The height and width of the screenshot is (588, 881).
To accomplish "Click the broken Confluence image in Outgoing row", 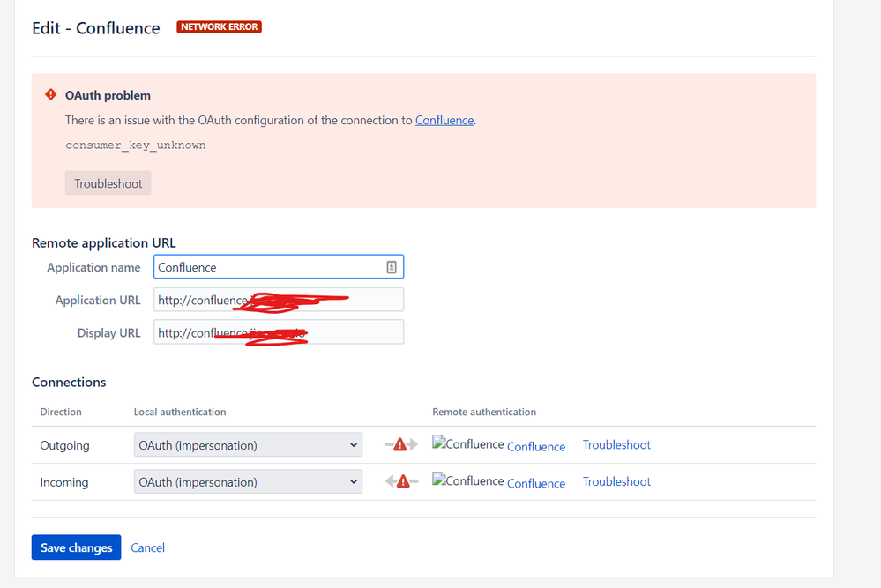I will [468, 443].
